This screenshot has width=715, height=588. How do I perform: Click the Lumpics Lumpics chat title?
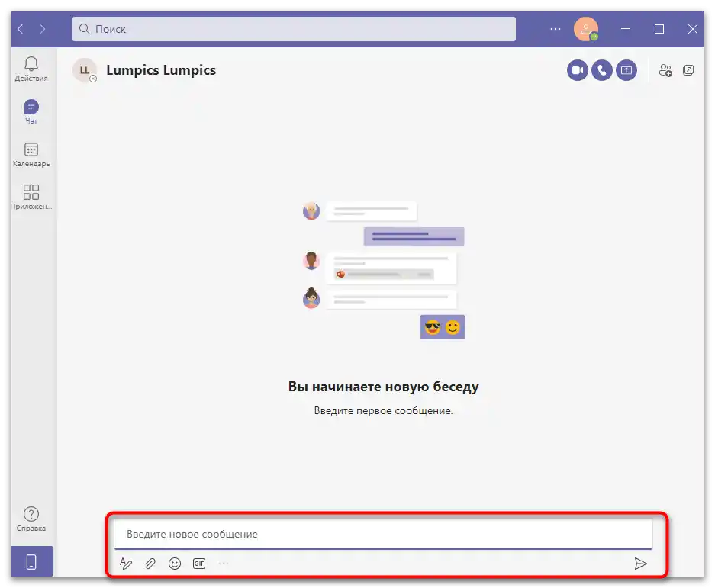[161, 70]
